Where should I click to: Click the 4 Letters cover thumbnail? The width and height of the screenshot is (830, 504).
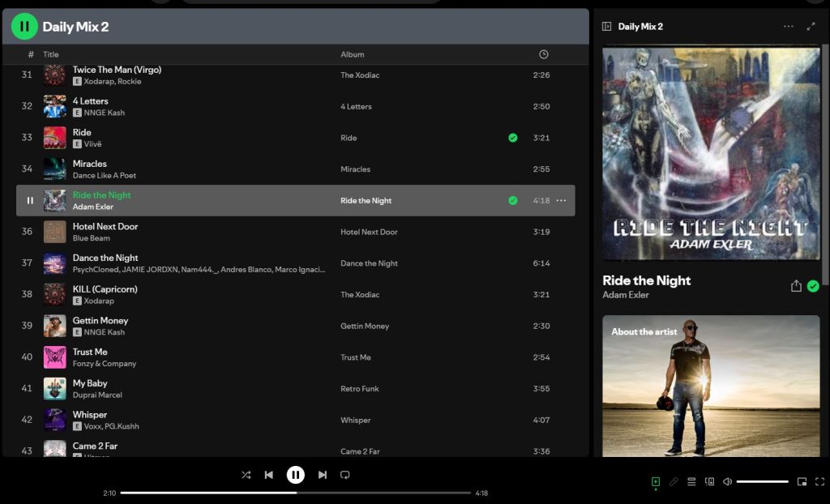point(54,106)
